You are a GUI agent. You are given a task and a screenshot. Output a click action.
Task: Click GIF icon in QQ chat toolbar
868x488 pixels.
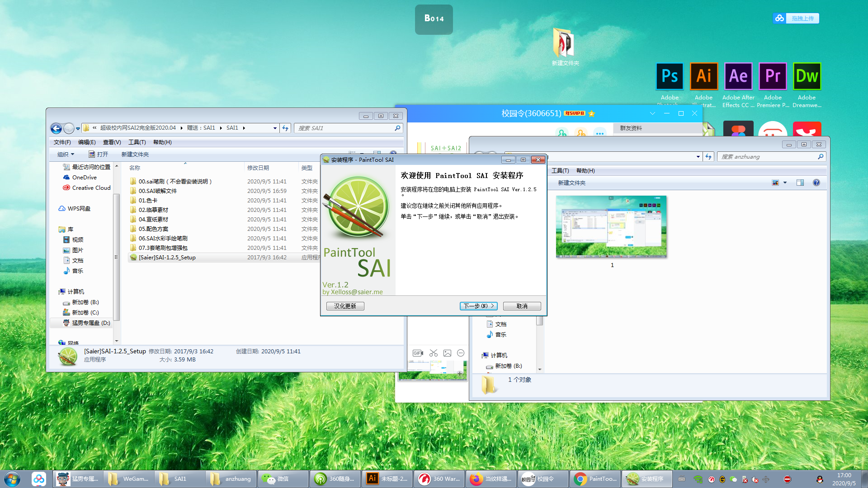point(418,353)
